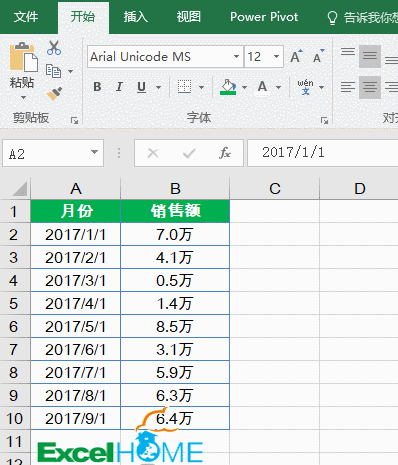
Task: Select cell containing 2017/9/1
Action: pos(76,418)
